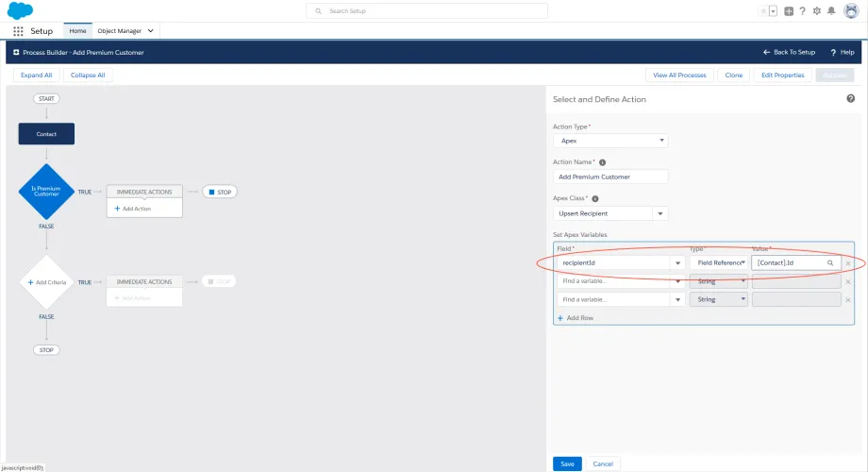Switch to the Home tab
868x472 pixels.
[x=77, y=31]
